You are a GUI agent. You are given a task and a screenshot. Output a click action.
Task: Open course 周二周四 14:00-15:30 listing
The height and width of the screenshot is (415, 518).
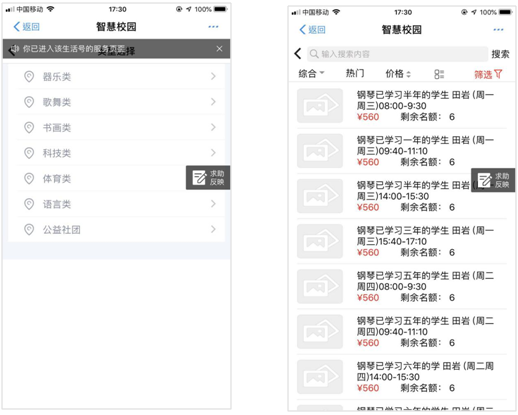pos(402,377)
